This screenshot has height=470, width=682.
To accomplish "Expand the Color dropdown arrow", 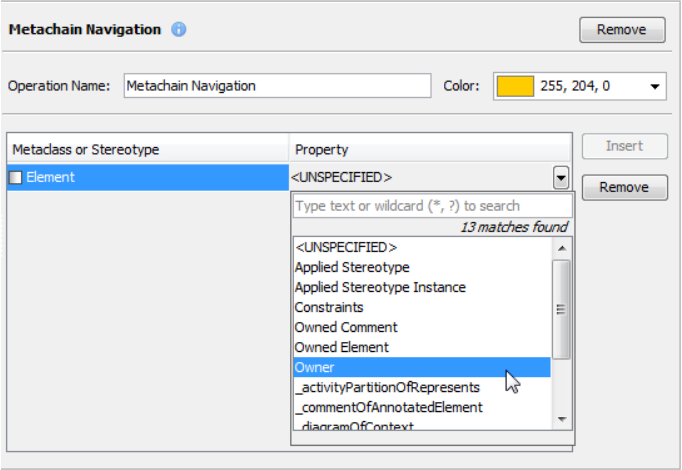I will [655, 86].
